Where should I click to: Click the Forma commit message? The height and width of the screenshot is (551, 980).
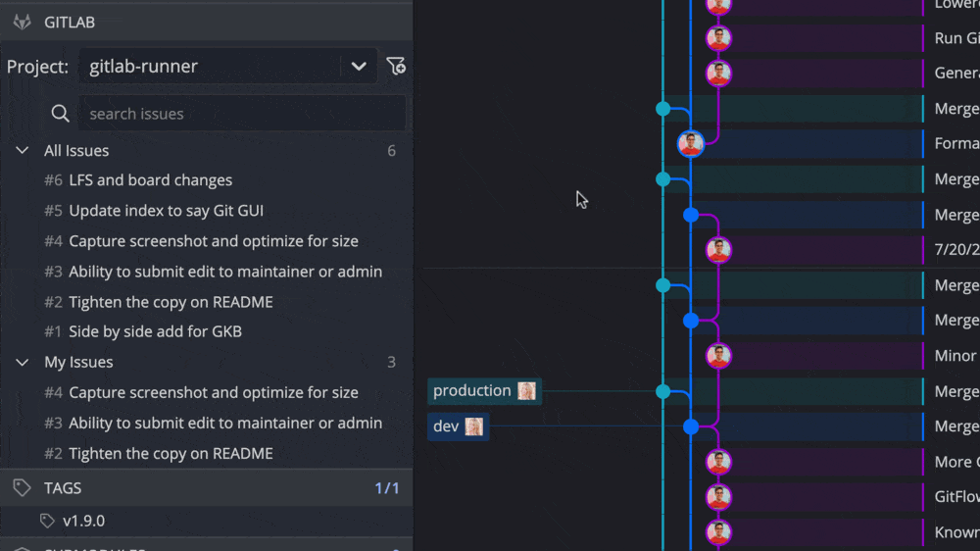(x=956, y=144)
